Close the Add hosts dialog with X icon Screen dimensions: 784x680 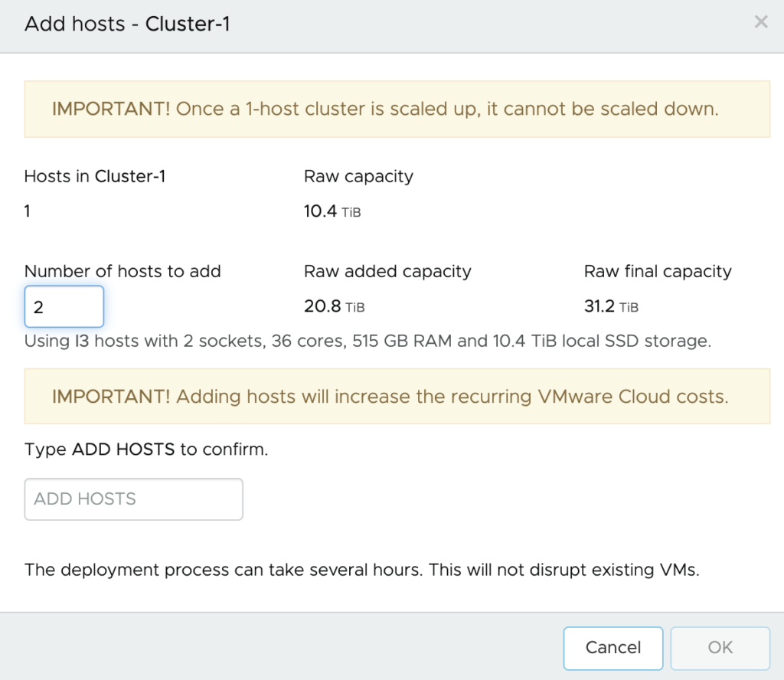(761, 22)
